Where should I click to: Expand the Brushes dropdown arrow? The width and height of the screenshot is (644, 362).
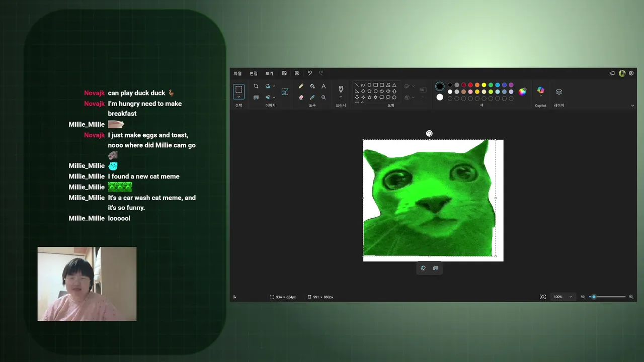(341, 97)
